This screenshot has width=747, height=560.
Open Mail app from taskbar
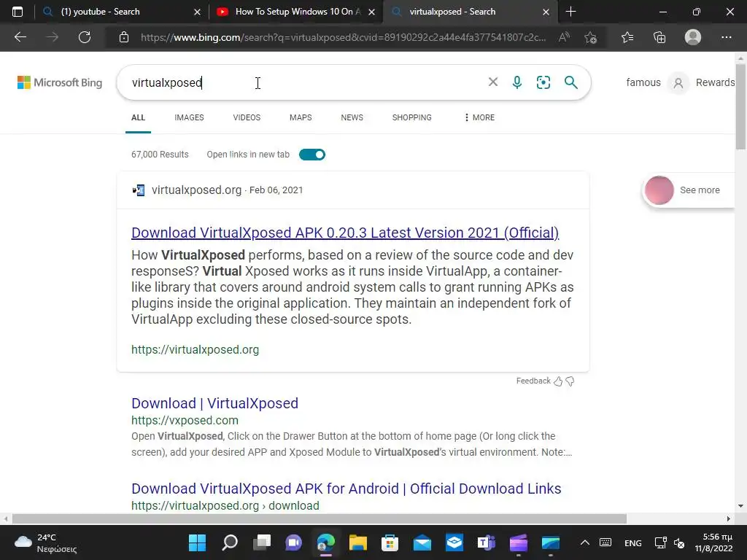[422, 542]
